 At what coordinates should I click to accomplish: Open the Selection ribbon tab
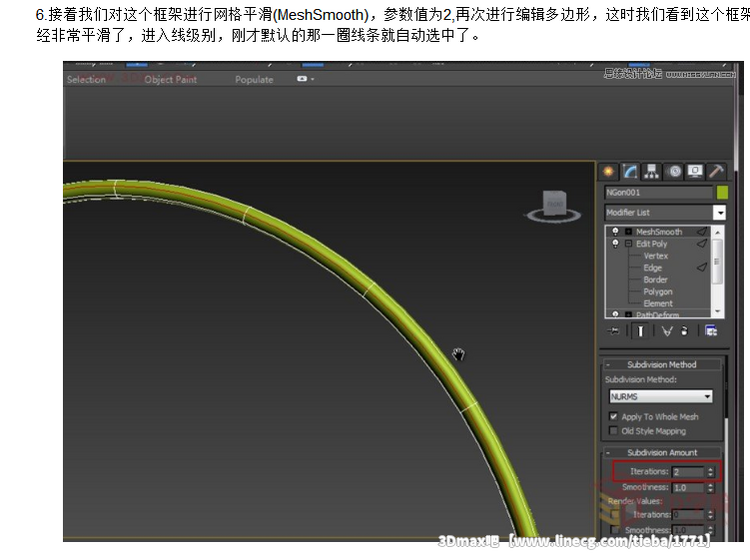click(86, 79)
